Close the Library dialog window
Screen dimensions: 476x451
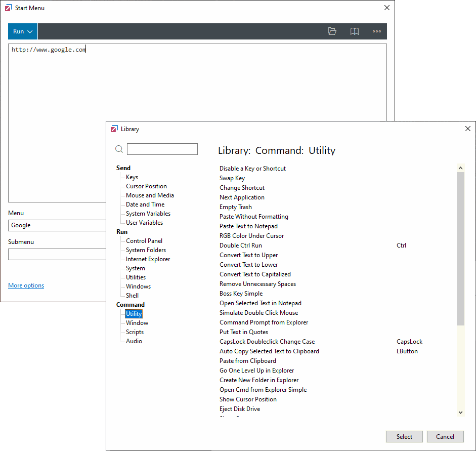(468, 129)
